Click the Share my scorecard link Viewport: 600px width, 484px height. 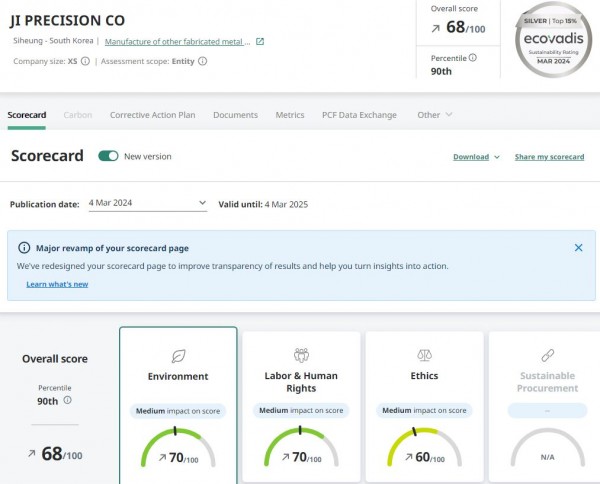[549, 157]
